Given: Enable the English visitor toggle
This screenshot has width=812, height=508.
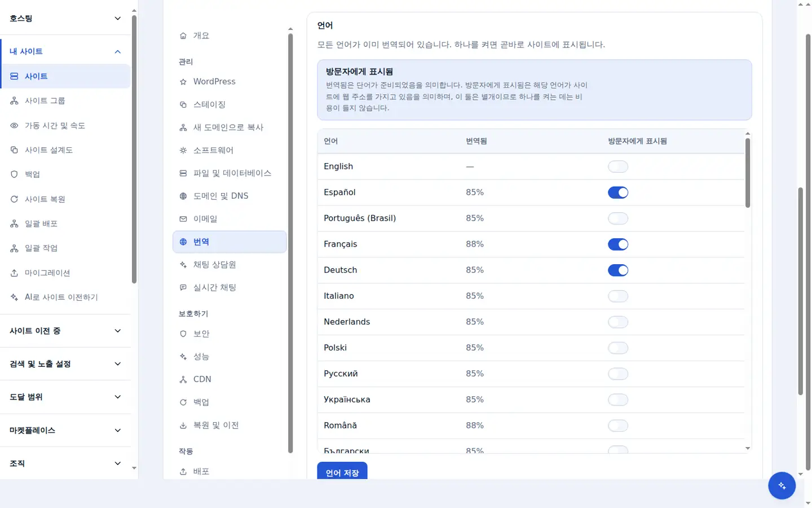Looking at the screenshot, I should tap(618, 167).
